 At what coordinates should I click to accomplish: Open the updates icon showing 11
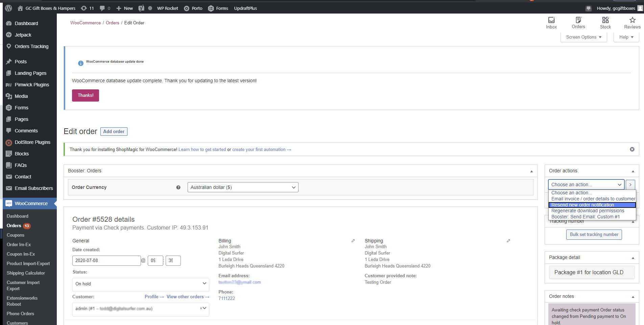click(88, 8)
